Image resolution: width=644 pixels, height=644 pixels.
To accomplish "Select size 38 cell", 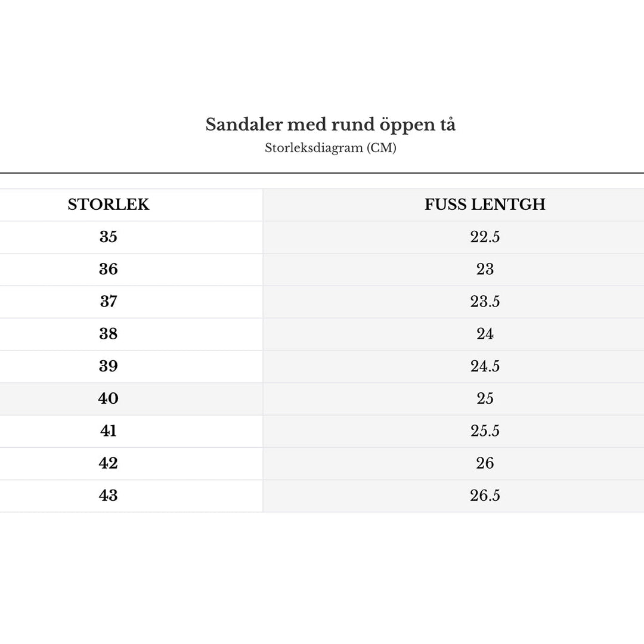I will (109, 334).
